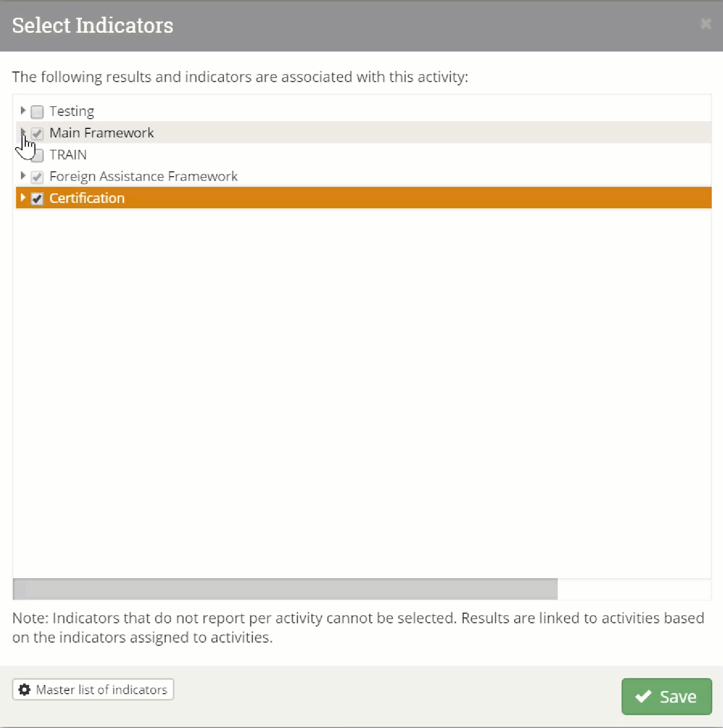Screen dimensions: 723x728
Task: Select the Testing tree item label
Action: tap(71, 111)
